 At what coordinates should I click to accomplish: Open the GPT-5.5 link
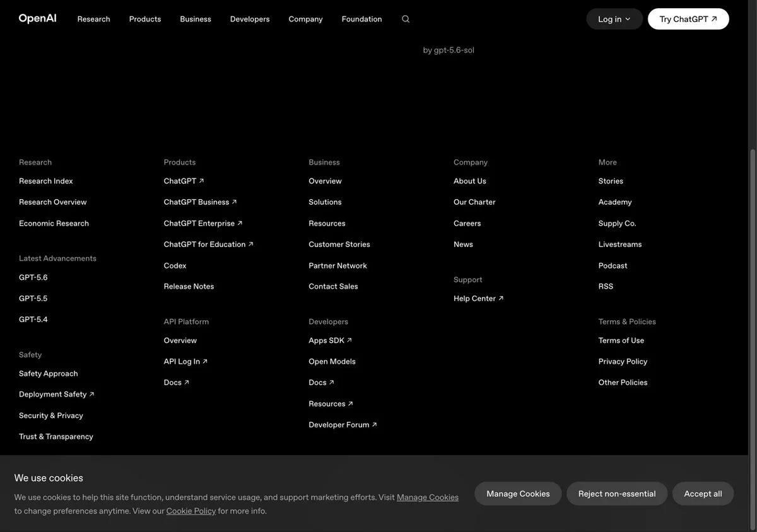click(x=33, y=299)
